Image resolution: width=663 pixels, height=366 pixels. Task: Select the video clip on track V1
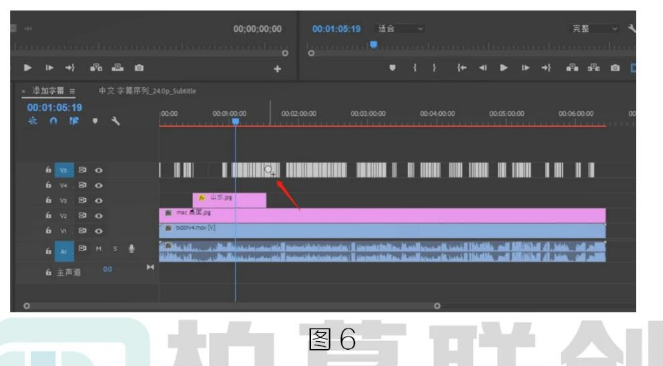[382, 231]
